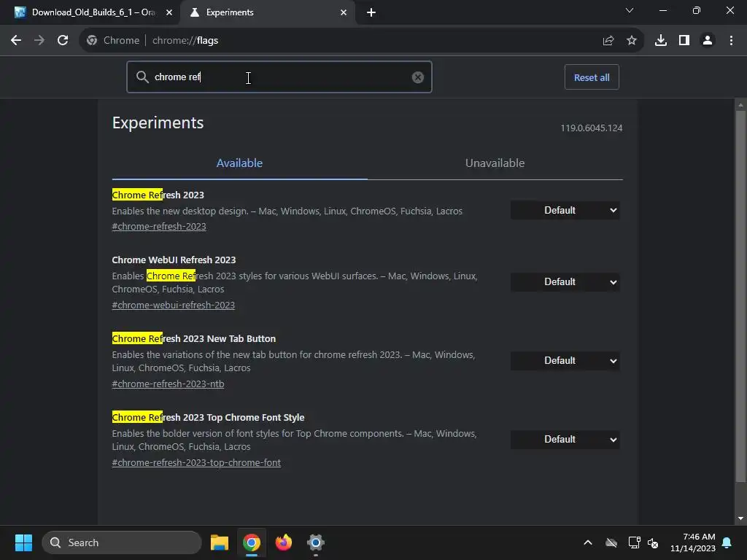Viewport: 747px width, 560px height.
Task: Click Chrome Refresh 2023 Top Chrome Font Style title
Action: (208, 418)
